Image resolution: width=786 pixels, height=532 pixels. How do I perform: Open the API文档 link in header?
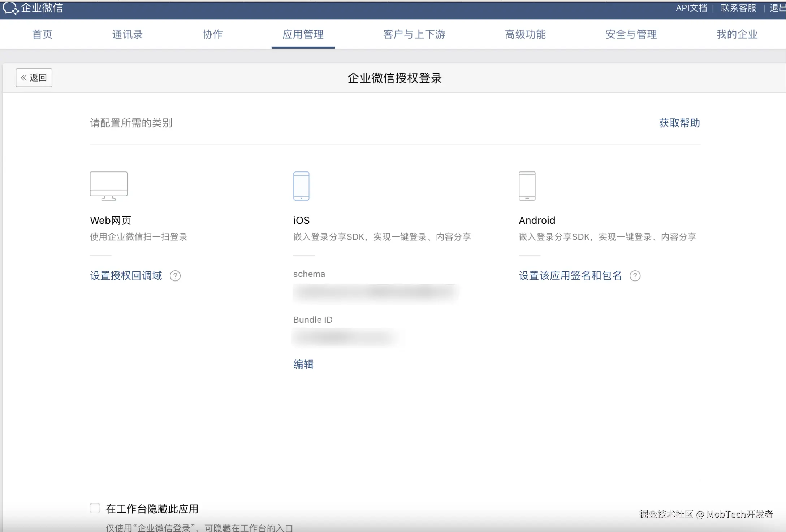(691, 8)
